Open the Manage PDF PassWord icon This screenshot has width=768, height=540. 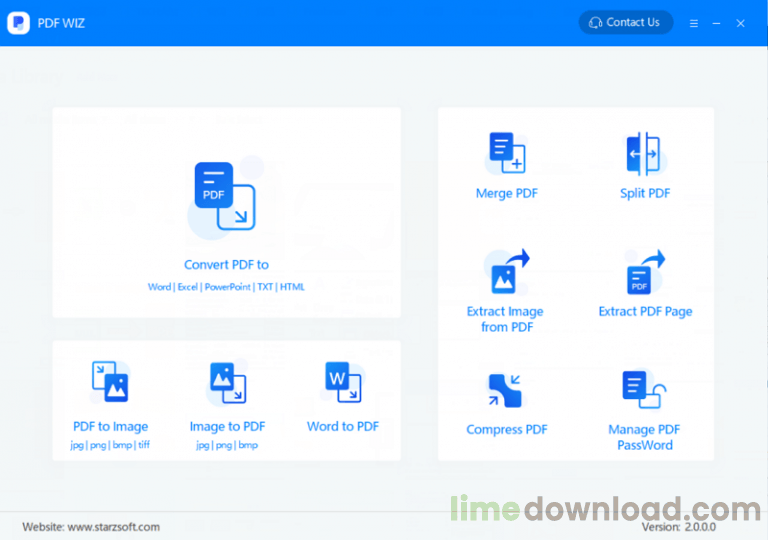click(644, 390)
